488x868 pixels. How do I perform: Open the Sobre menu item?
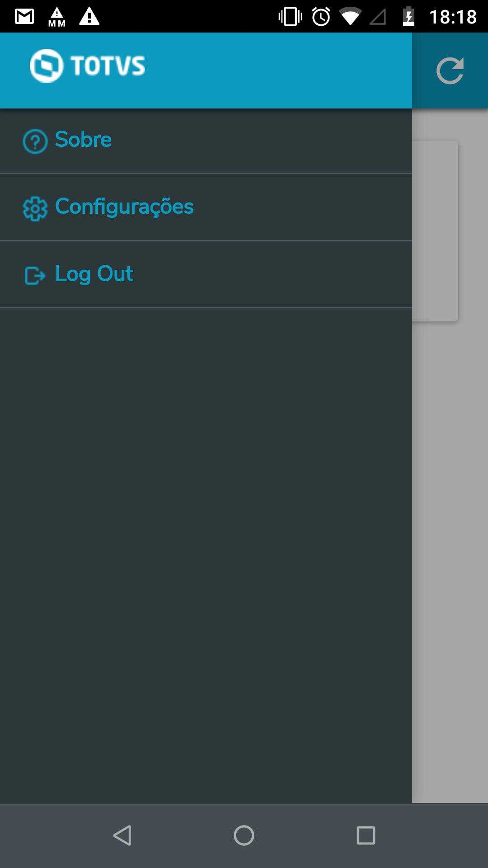pos(206,141)
